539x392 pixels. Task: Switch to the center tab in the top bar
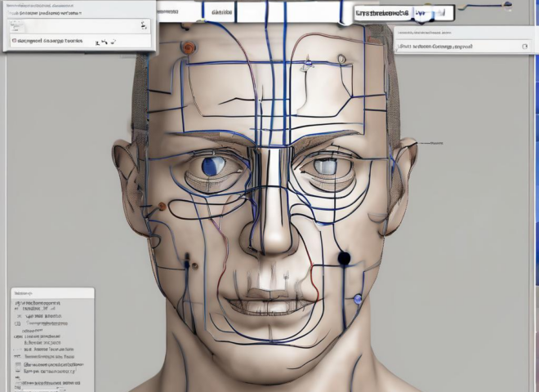pyautogui.click(x=220, y=12)
